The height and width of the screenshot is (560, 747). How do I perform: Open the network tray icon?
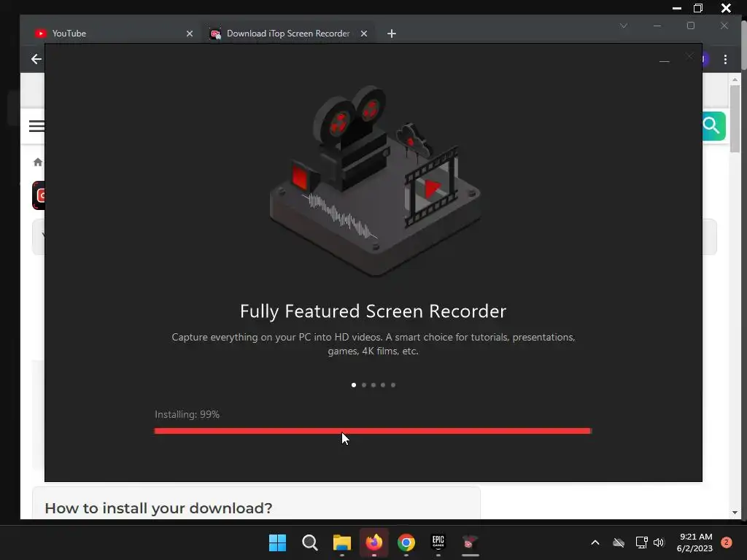641,542
